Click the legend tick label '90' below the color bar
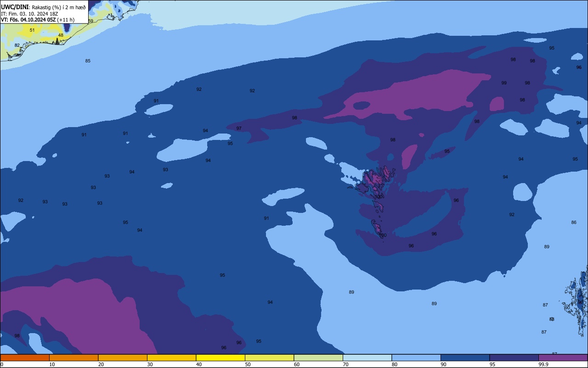Image resolution: width=588 pixels, height=368 pixels. coord(443,364)
